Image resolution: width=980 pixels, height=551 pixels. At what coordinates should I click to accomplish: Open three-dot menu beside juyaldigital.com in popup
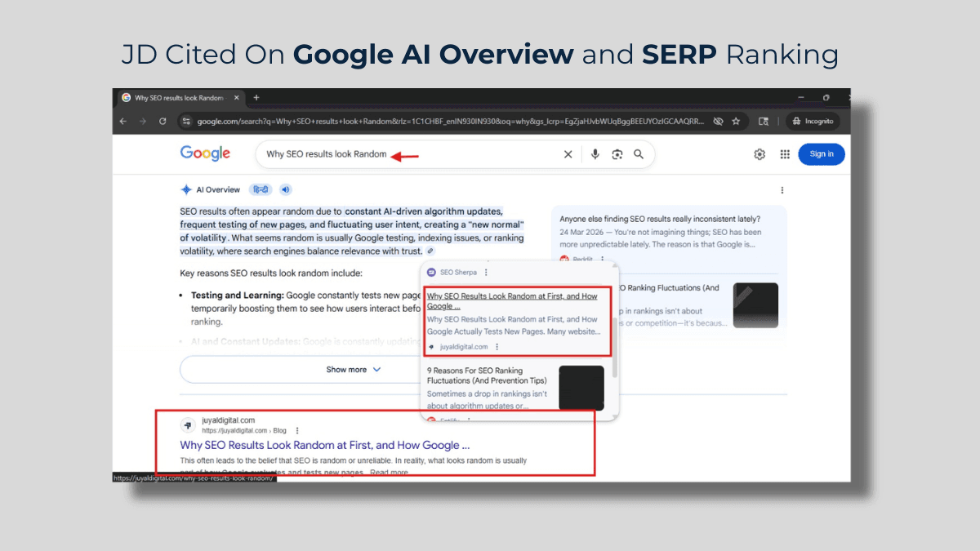[497, 347]
